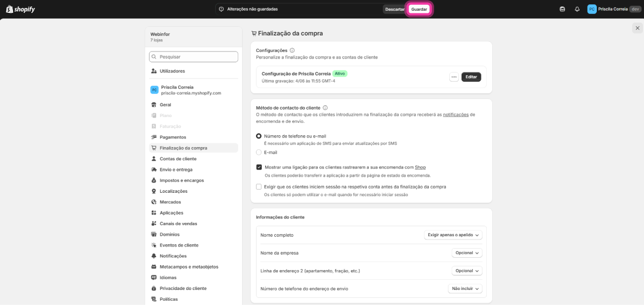644x305 pixels.
Task: Open Domínios settings
Action: (x=193, y=234)
